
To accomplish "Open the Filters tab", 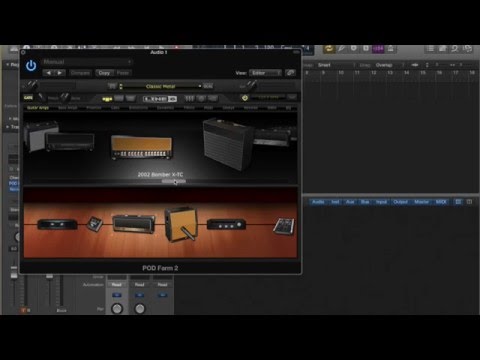I will (189, 108).
